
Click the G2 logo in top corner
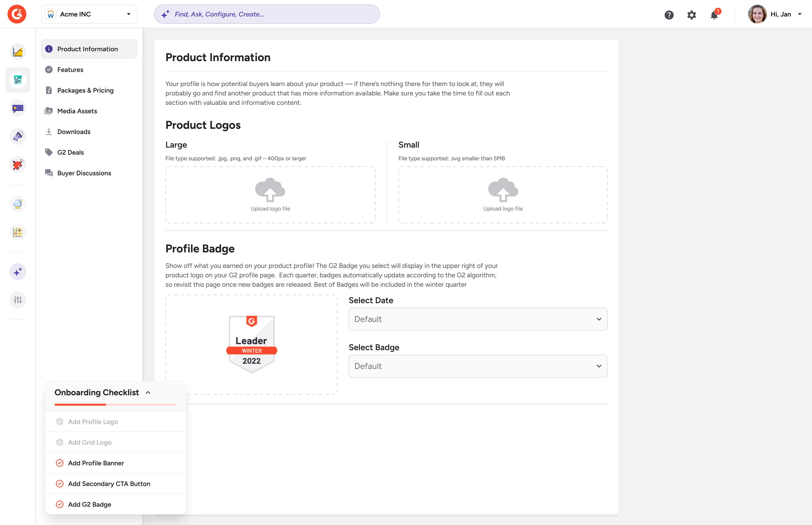coord(17,14)
